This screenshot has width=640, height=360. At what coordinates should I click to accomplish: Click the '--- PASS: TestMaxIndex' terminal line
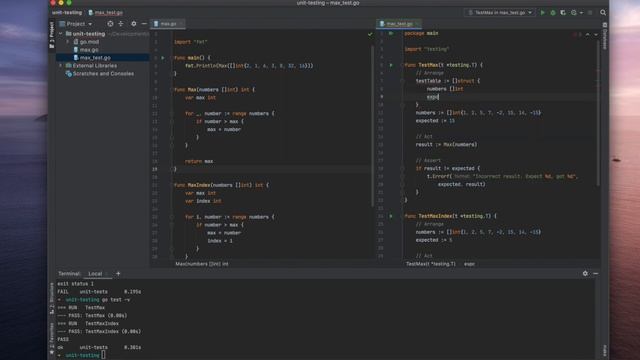(99, 331)
